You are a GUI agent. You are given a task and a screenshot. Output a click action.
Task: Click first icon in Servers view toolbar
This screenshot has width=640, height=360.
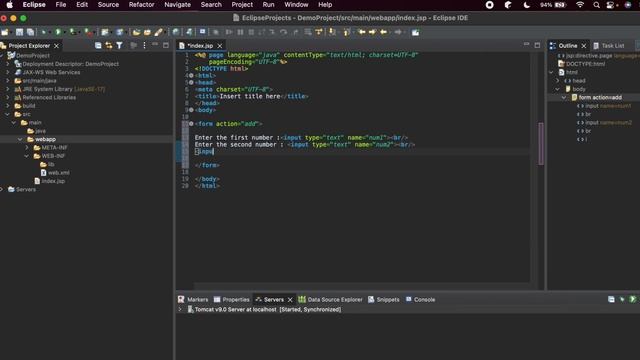point(611,300)
